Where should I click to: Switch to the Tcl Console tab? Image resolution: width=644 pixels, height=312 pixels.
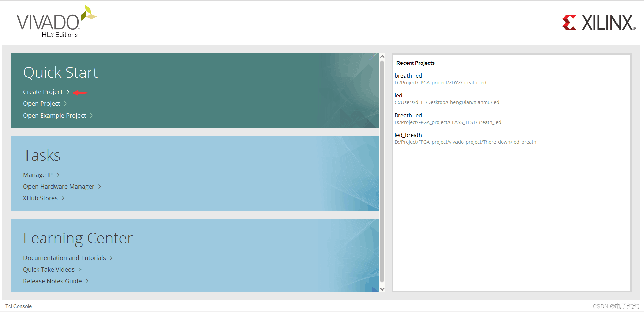pos(19,306)
